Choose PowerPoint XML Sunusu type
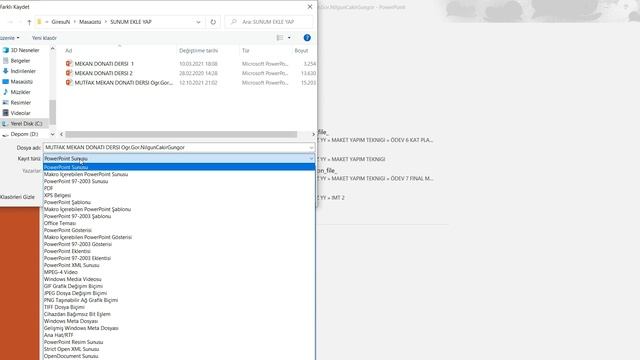 [x=179, y=265]
